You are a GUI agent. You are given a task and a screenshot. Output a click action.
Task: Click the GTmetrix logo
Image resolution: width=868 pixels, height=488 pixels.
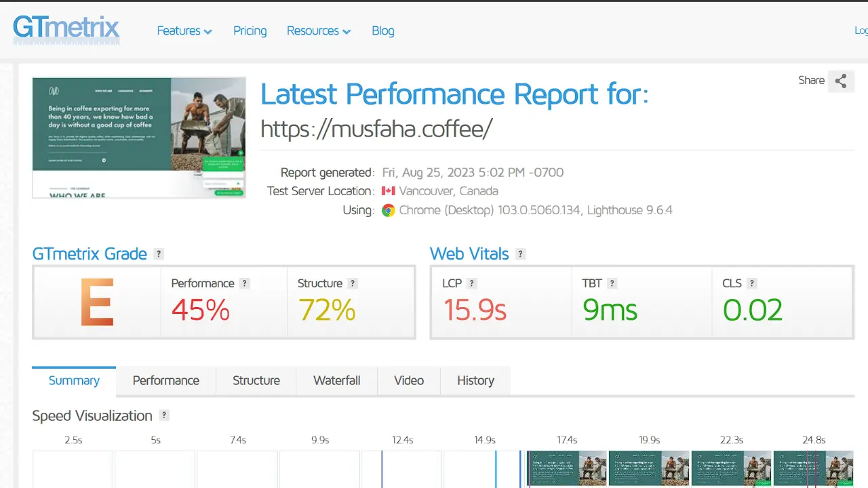66,30
